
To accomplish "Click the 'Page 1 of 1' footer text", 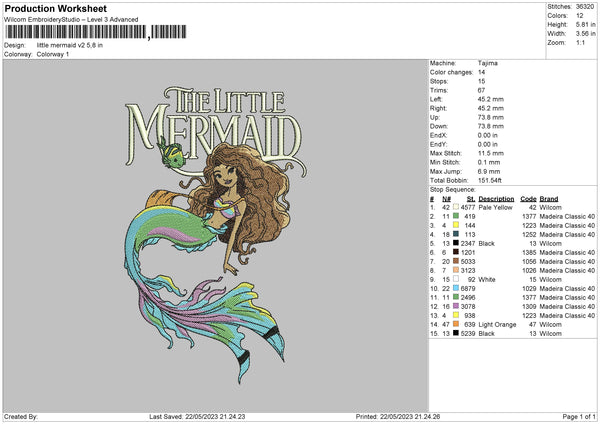I will tap(579, 416).
